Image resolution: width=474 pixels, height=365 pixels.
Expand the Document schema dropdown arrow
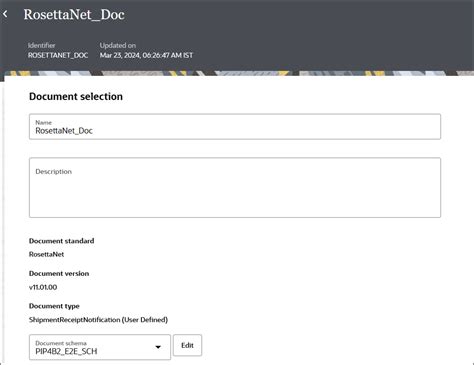point(158,347)
